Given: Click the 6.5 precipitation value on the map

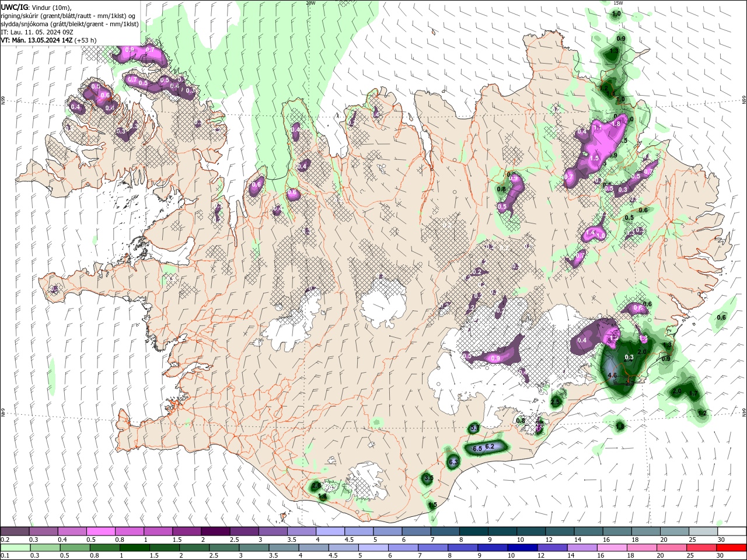Looking at the screenshot, I should [477, 449].
